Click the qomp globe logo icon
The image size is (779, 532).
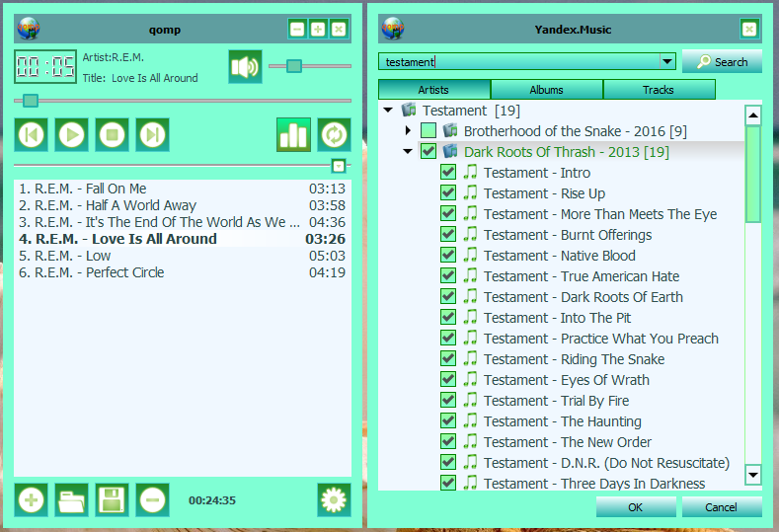[29, 29]
